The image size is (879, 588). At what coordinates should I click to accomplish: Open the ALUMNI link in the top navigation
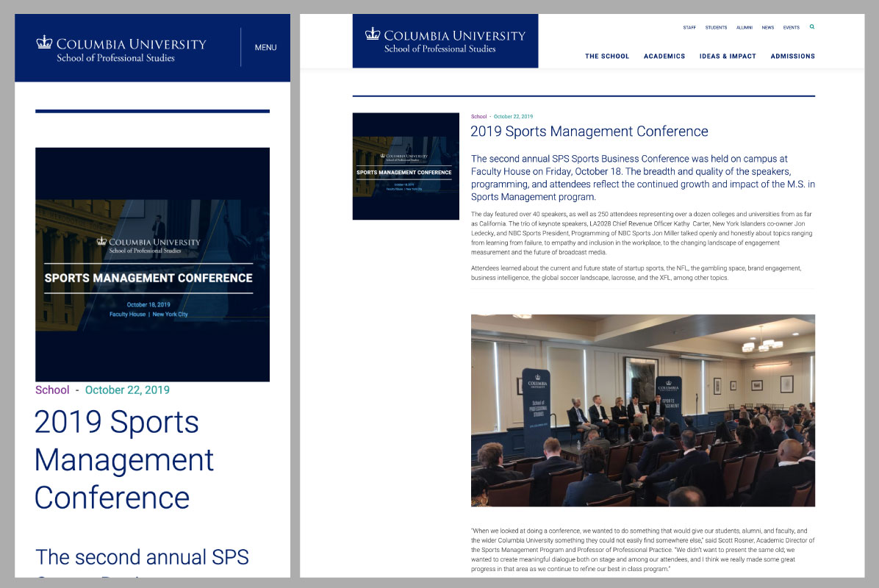(x=745, y=27)
